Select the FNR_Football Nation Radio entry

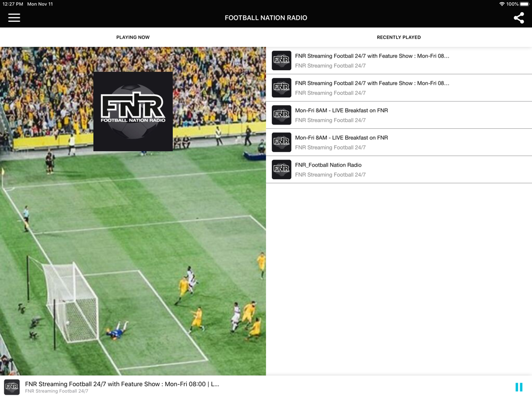point(399,170)
